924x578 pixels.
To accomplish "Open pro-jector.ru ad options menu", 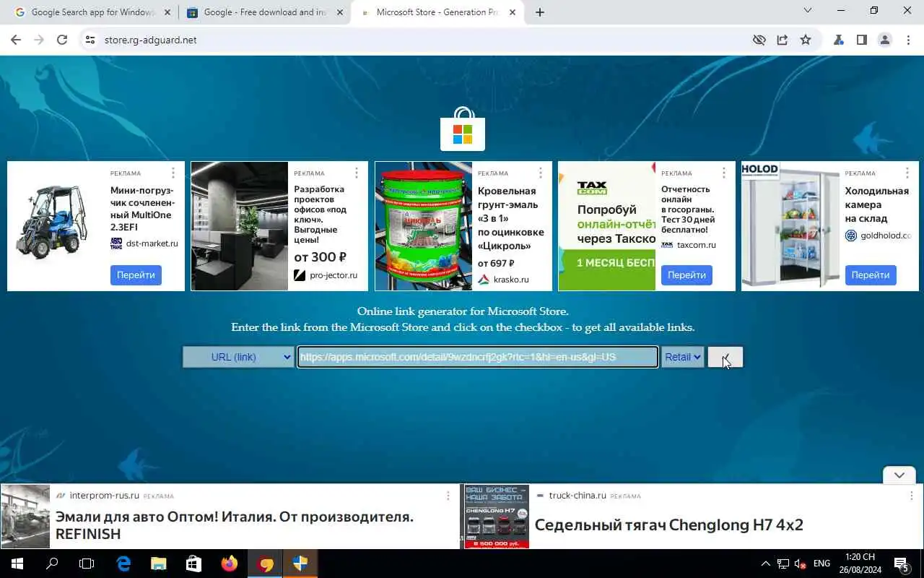I will click(357, 173).
